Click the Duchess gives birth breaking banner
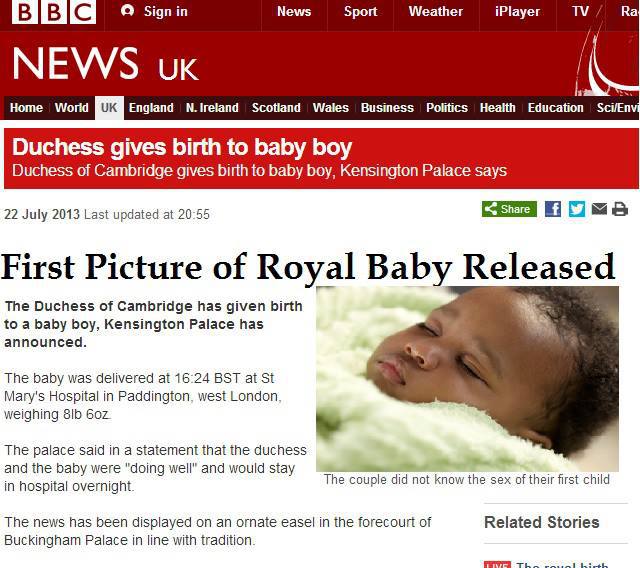 point(321,158)
